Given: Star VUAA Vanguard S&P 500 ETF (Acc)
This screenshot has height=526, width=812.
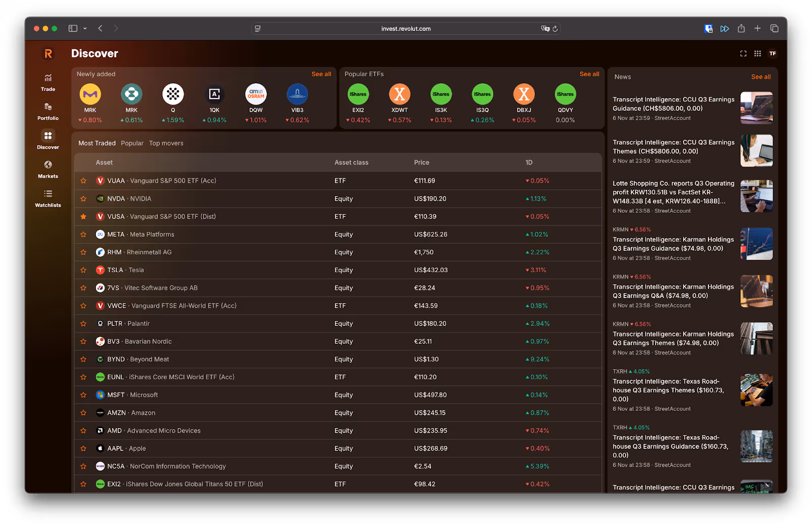Looking at the screenshot, I should [83, 181].
